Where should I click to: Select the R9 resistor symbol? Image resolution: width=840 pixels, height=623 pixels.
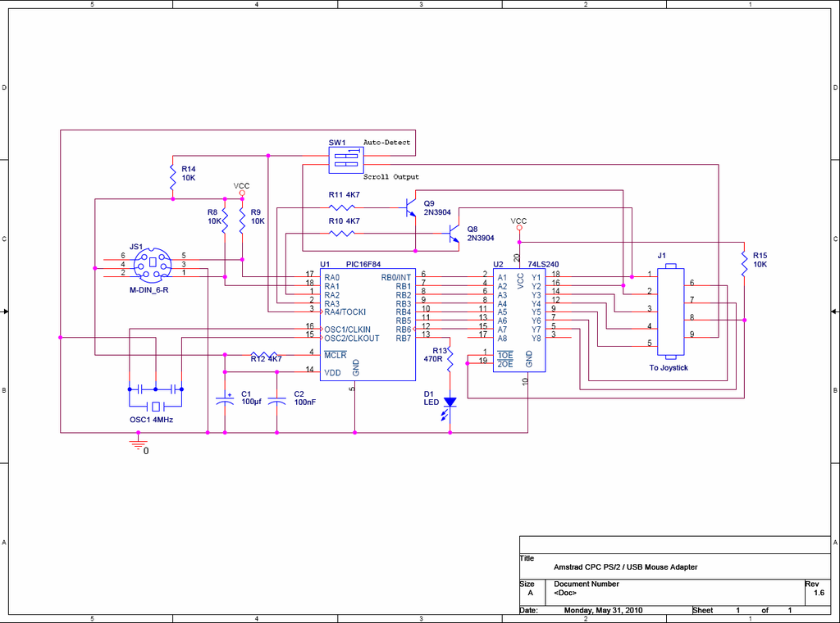tap(242, 221)
